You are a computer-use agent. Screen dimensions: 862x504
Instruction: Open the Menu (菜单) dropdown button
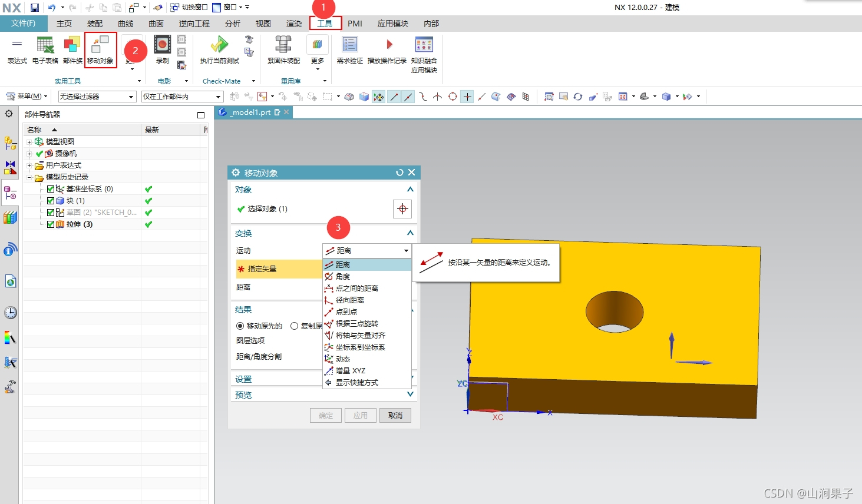click(27, 97)
